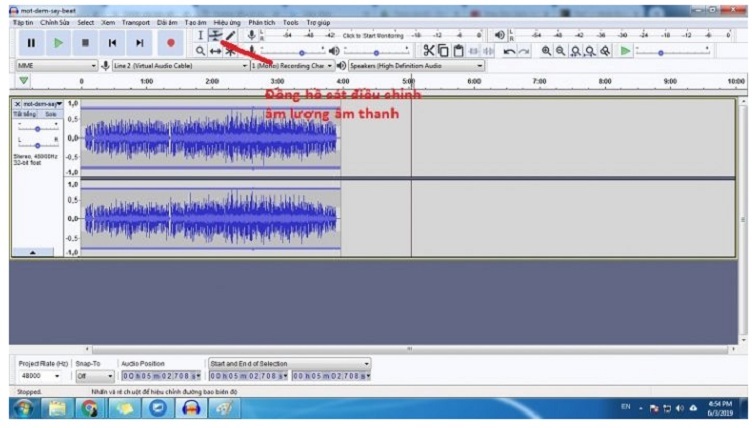Toggle the track's Mute (Tắt tiếng) button
Screen dimensions: 755x428
pos(24,114)
